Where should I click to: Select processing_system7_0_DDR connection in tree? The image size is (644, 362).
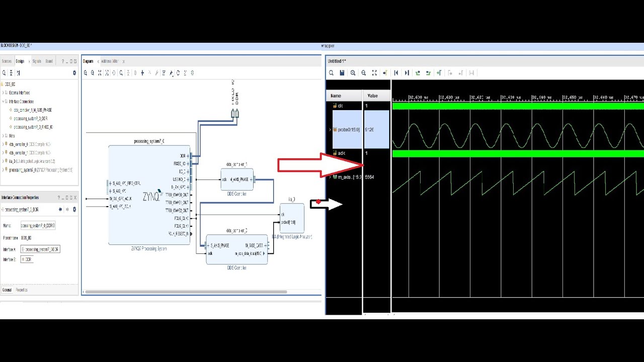30,119
